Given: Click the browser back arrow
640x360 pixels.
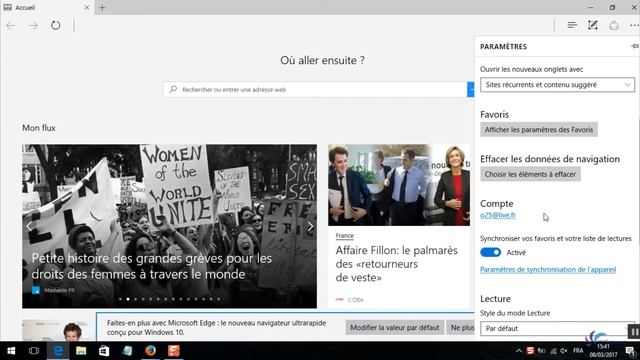Looking at the screenshot, I should click(11, 26).
